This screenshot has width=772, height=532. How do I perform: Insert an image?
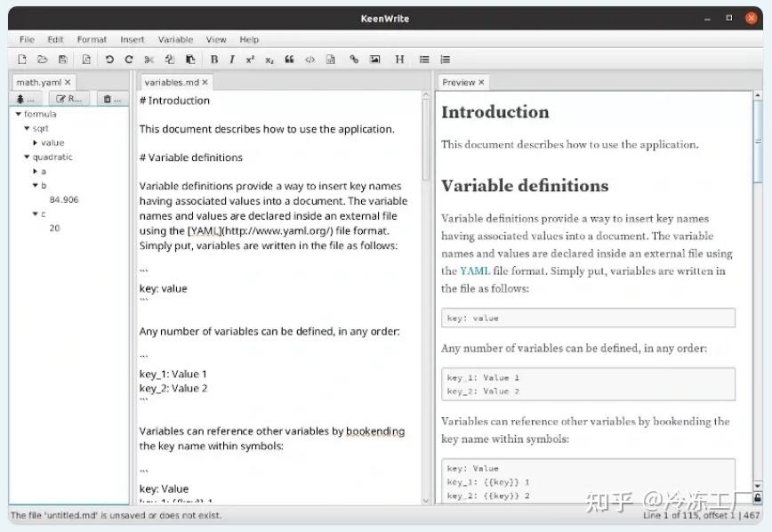pos(375,59)
